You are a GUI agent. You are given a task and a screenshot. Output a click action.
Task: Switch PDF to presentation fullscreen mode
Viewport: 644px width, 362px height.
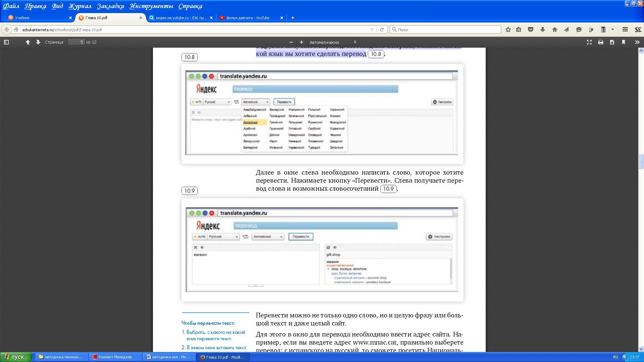tap(589, 42)
